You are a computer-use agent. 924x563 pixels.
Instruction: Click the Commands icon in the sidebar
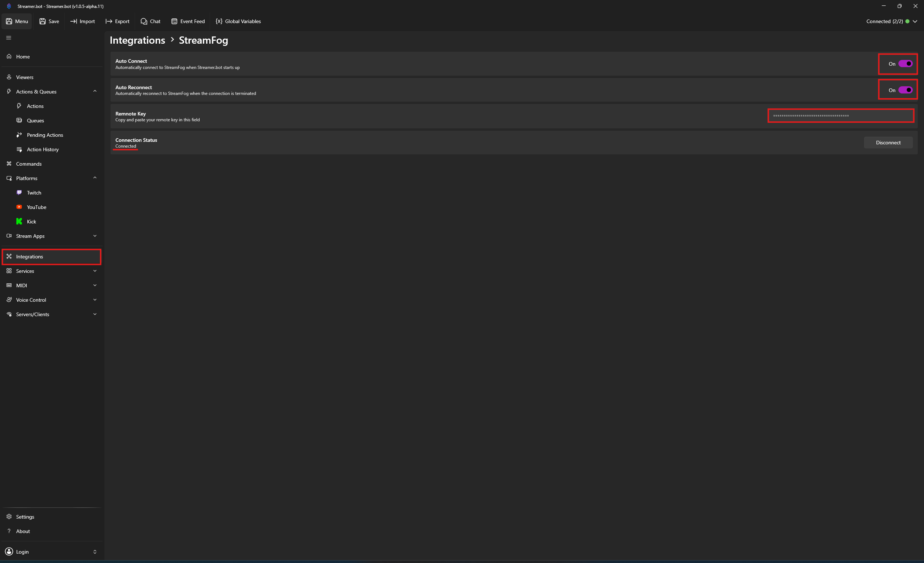pyautogui.click(x=9, y=163)
